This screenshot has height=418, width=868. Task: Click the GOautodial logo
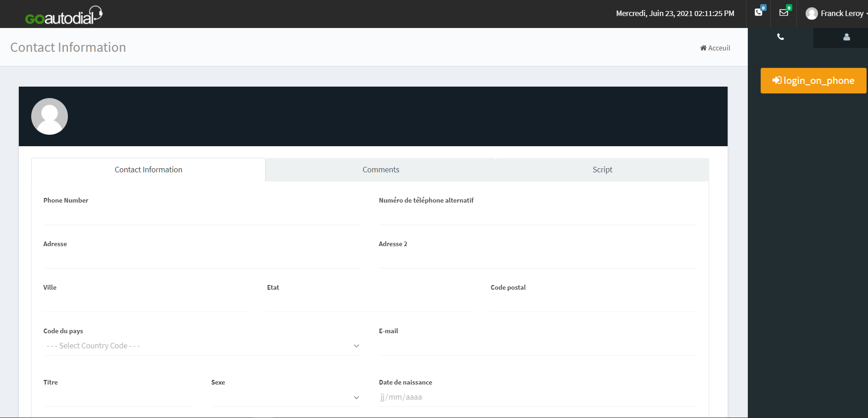[x=64, y=15]
